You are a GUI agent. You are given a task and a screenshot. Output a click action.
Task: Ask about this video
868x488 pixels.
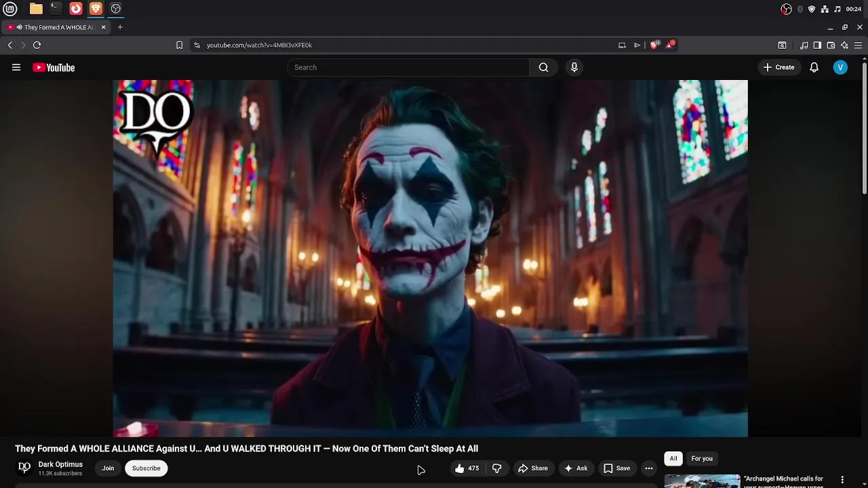tap(576, 468)
